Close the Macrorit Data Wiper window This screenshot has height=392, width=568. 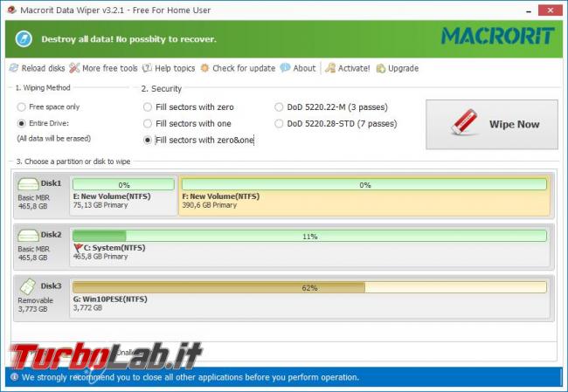551,10
